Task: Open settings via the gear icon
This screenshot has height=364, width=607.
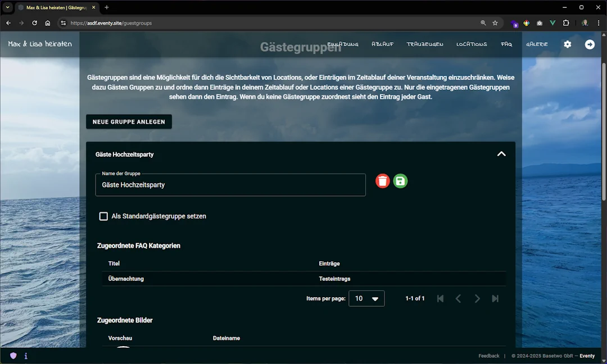Action: [x=567, y=44]
